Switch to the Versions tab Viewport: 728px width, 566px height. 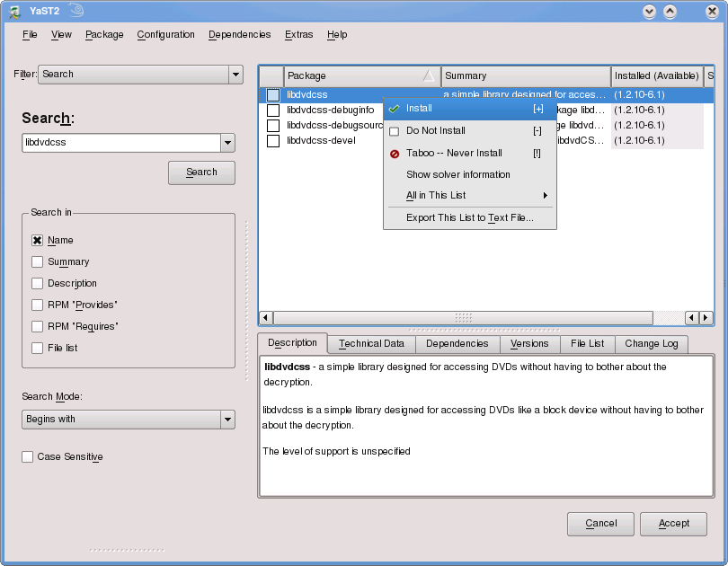[529, 344]
